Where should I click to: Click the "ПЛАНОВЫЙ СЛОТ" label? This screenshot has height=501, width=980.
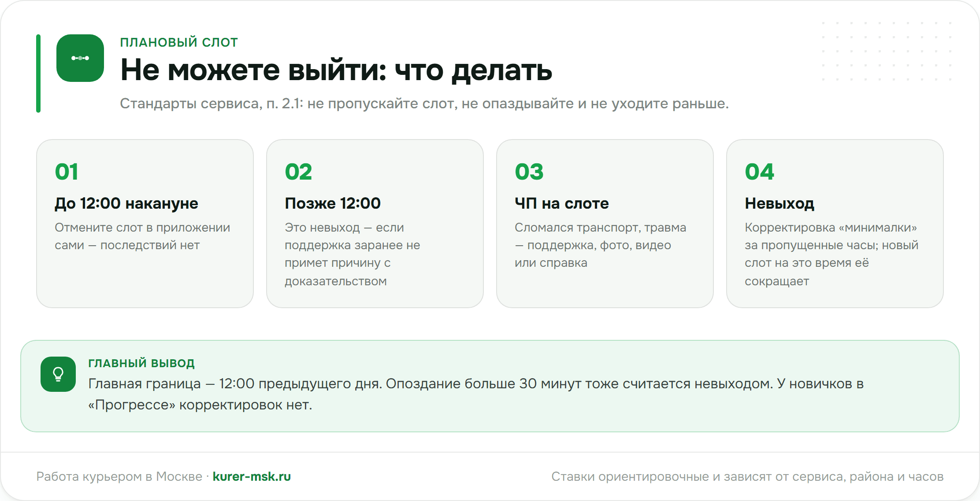179,42
